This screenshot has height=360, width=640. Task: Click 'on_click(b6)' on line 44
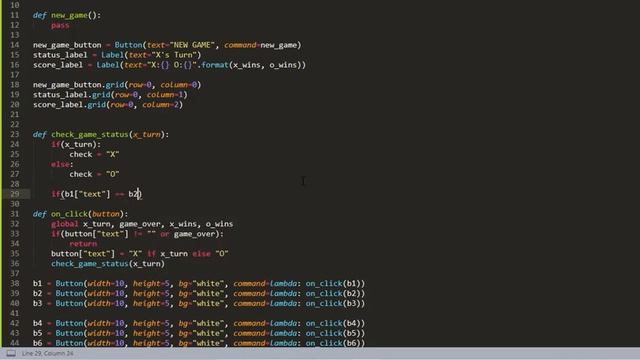[333, 343]
